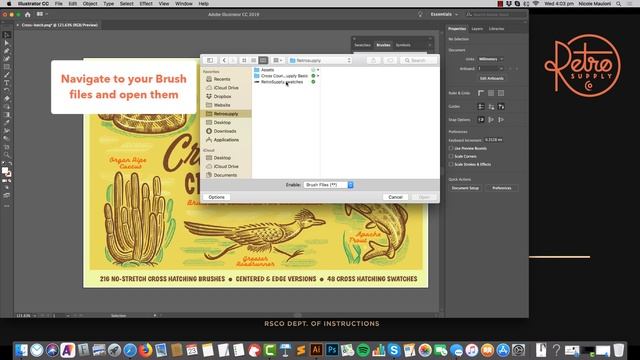Select the Selection tool in Illustrator toolbar
640x360 pixels.
click(7, 35)
